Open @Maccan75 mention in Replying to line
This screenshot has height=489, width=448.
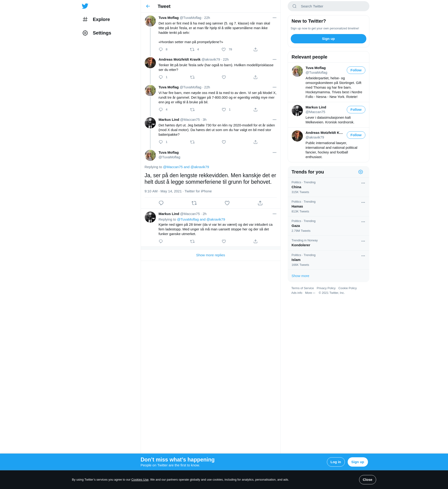pos(173,167)
